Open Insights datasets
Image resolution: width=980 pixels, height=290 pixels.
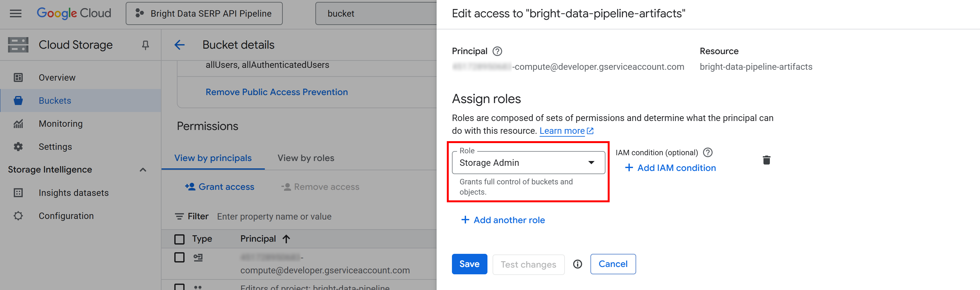coord(74,193)
